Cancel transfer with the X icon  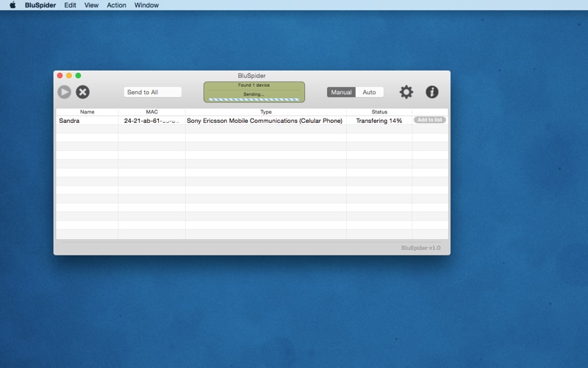(x=83, y=92)
